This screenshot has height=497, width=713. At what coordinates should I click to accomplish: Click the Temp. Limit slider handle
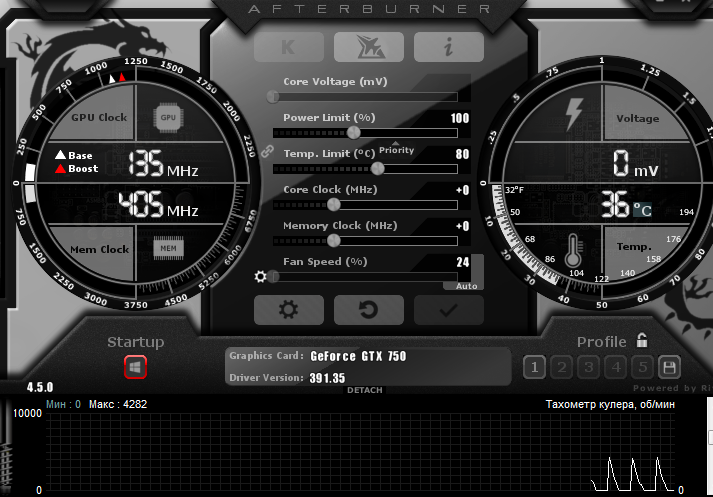point(378,168)
